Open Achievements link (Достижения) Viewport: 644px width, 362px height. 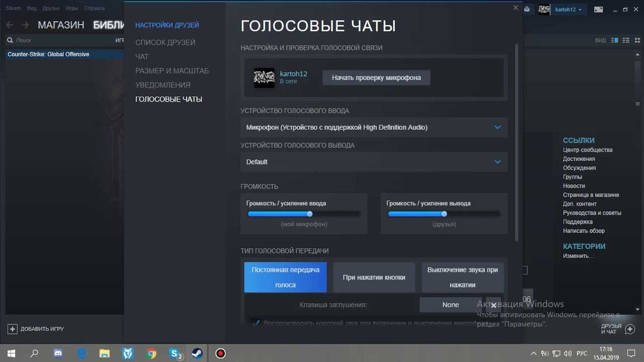[x=579, y=159]
